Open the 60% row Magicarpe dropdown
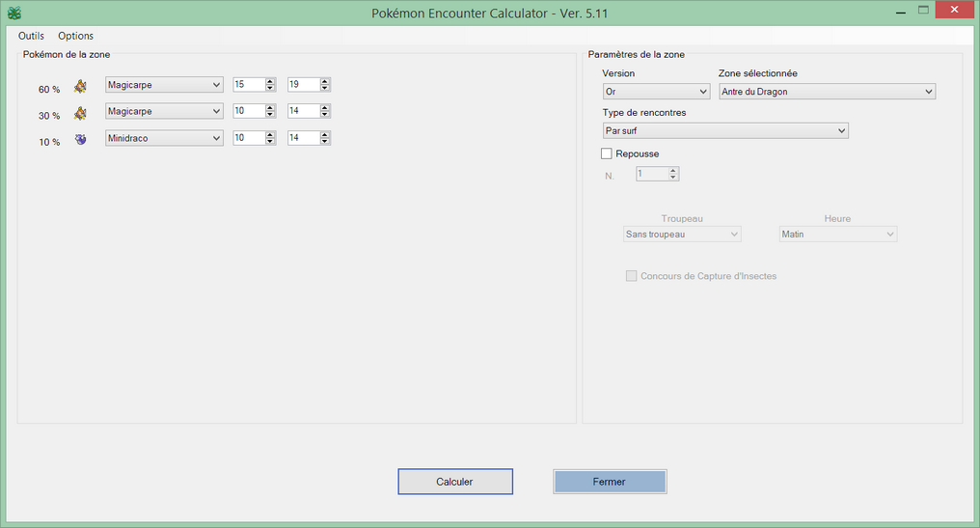The width and height of the screenshot is (980, 528). click(x=164, y=85)
